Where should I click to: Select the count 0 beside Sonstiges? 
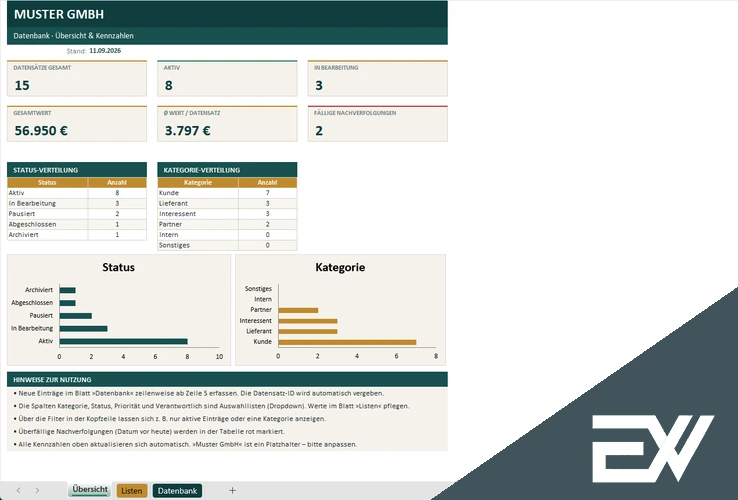[x=267, y=245]
